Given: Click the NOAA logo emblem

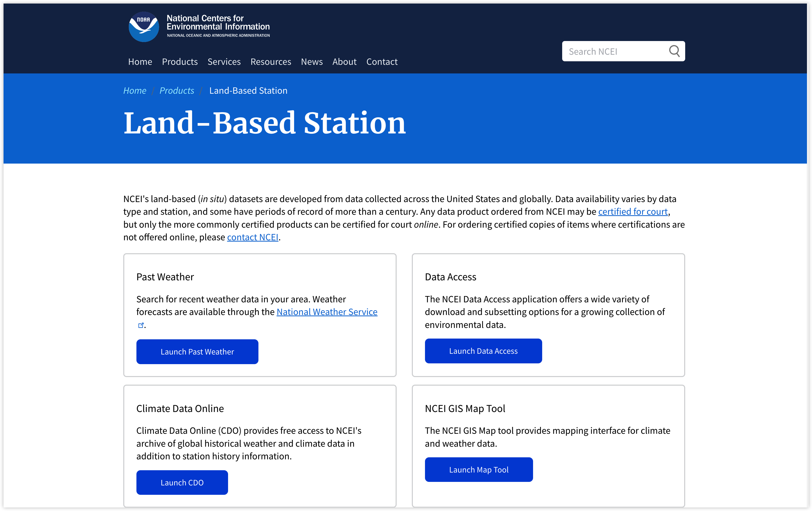Looking at the screenshot, I should (144, 27).
